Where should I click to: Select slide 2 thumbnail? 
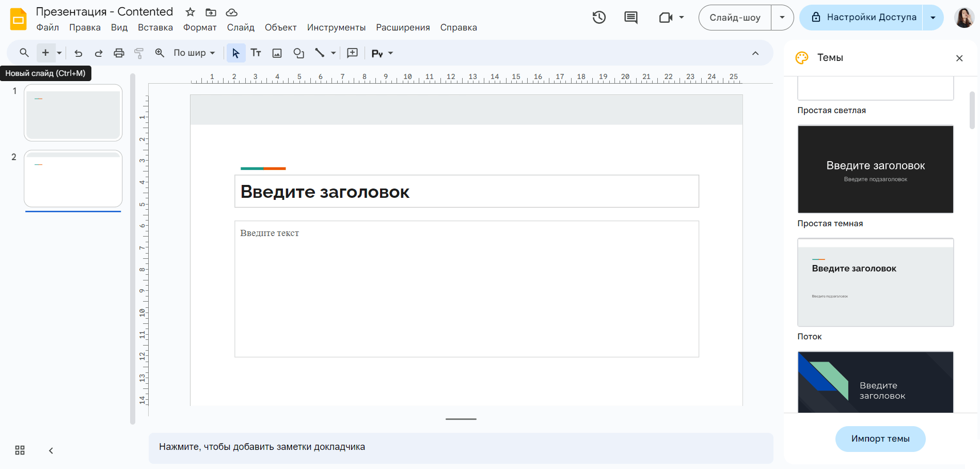(x=73, y=179)
